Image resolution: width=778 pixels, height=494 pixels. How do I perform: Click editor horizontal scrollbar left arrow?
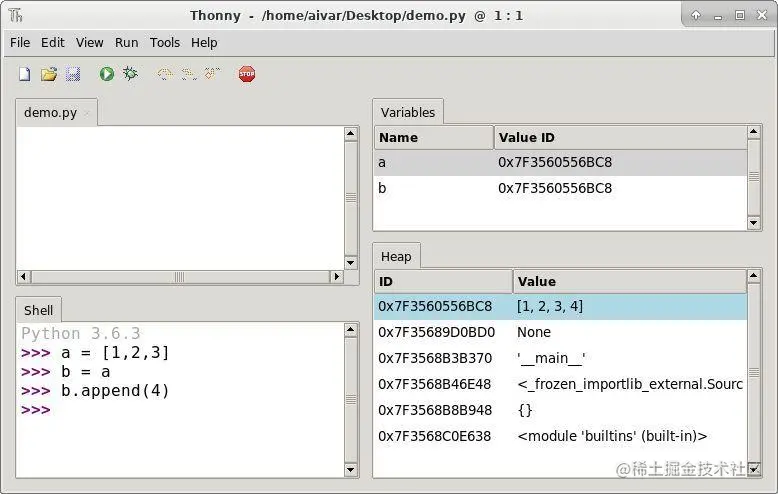pyautogui.click(x=23, y=277)
